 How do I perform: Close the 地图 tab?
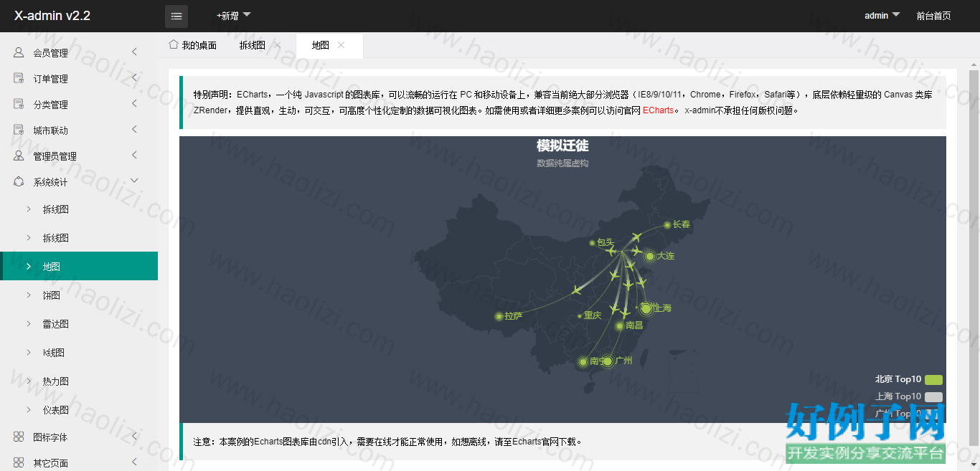coord(341,45)
